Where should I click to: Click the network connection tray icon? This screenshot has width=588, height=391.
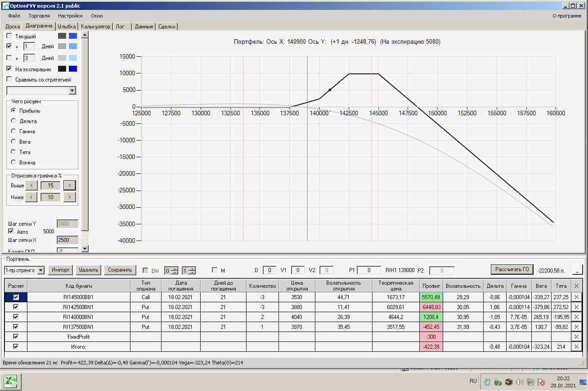pos(530,382)
